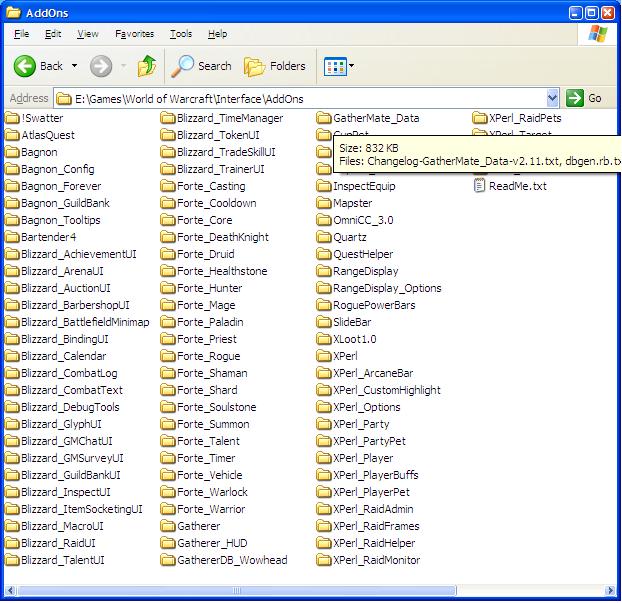Image resolution: width=622 pixels, height=603 pixels.
Task: Select the ReadMe.txt file
Action: click(x=517, y=186)
